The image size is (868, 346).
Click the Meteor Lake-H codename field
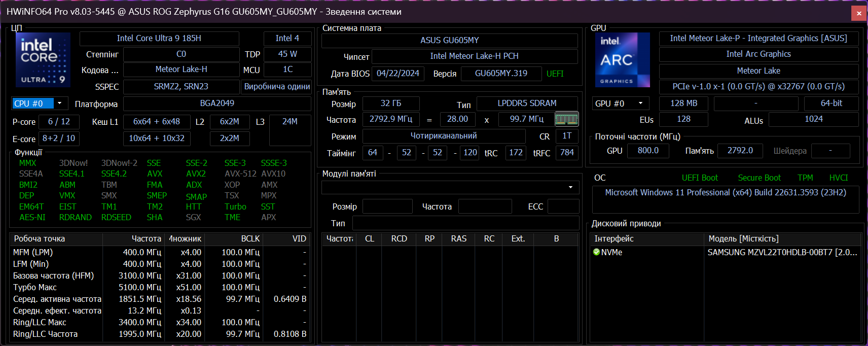coord(181,70)
